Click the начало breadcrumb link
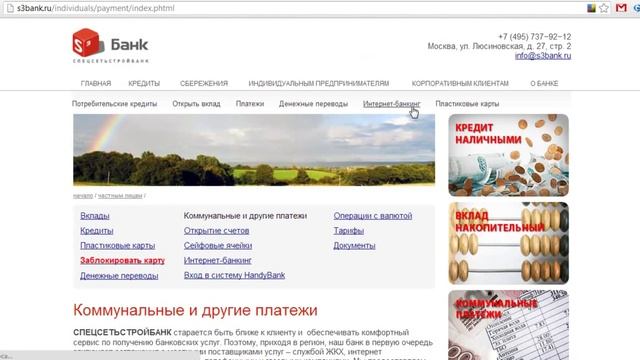The width and height of the screenshot is (640, 360). coord(83,196)
